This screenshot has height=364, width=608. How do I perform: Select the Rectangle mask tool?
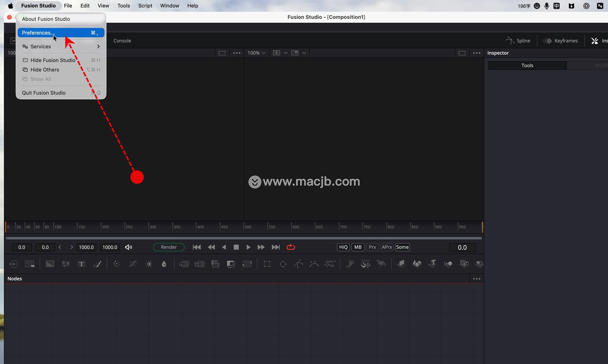(x=267, y=264)
